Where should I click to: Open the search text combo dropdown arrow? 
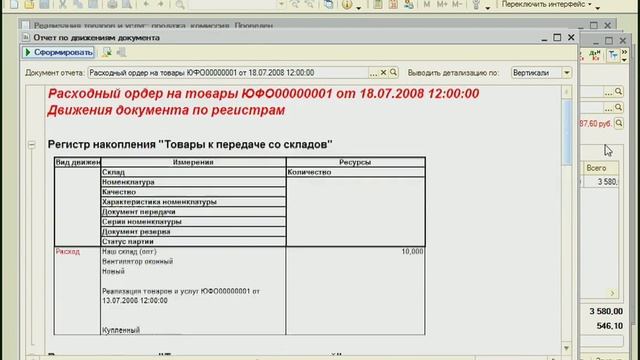coord(281,4)
